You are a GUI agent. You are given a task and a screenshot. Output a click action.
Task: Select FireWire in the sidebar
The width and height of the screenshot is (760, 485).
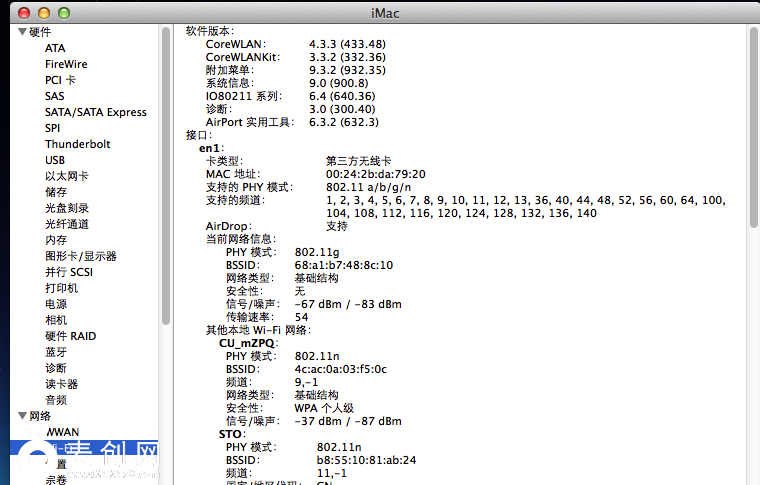click(x=66, y=64)
